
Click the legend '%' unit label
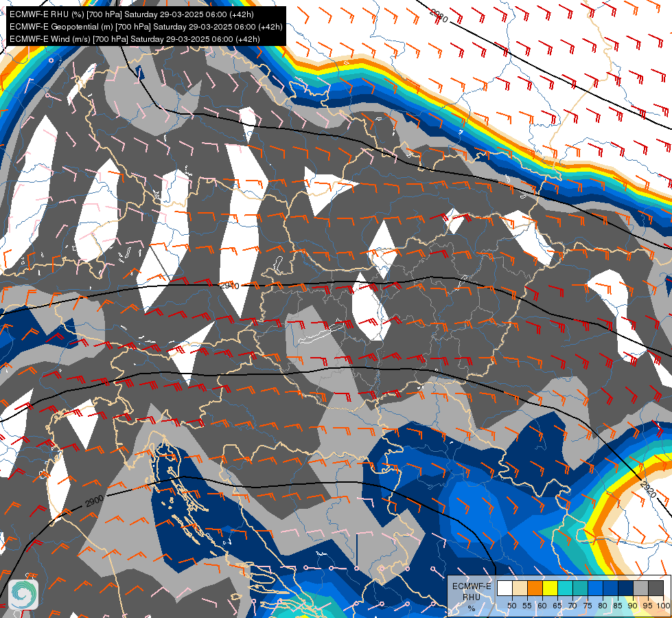coord(472,608)
